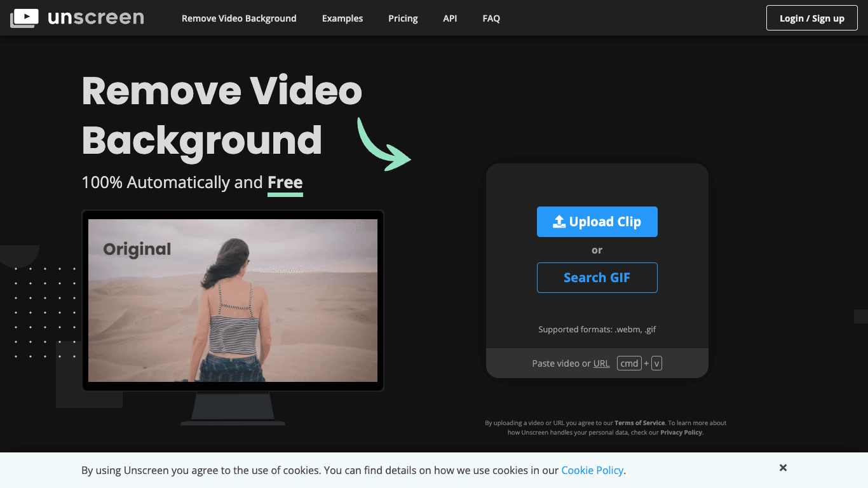Click the Unscreen logo icon
The width and height of the screenshot is (868, 488).
click(x=24, y=18)
